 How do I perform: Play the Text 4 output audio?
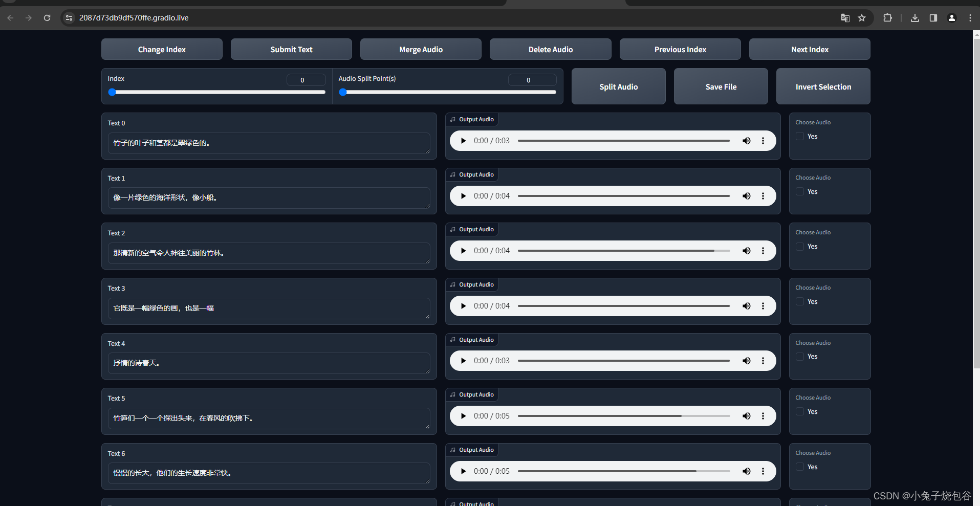(x=463, y=361)
